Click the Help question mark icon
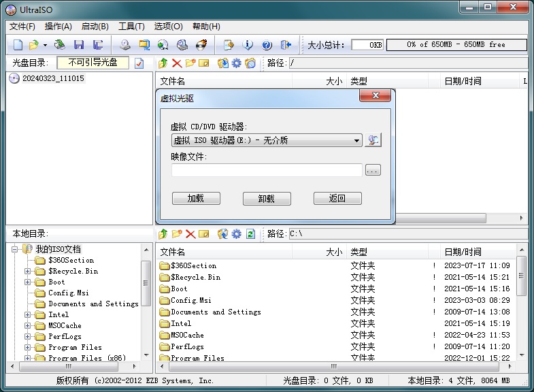The height and width of the screenshot is (392, 534). [267, 45]
